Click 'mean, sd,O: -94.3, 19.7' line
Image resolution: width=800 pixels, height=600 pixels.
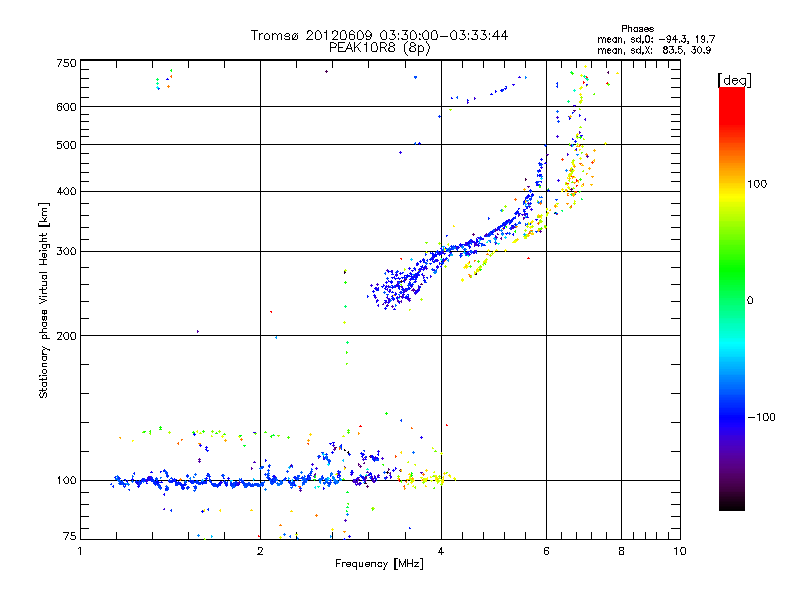(x=656, y=39)
